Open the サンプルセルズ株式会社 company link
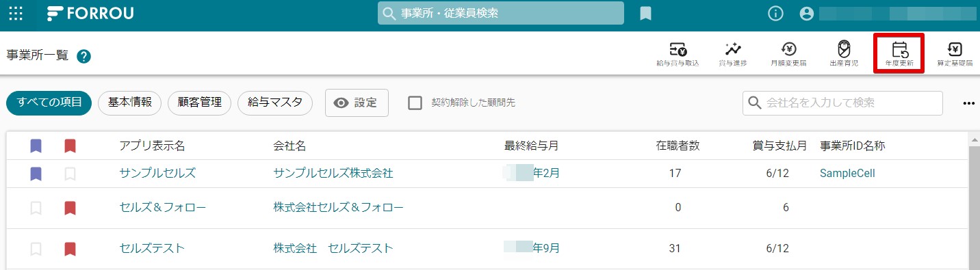The height and width of the screenshot is (270, 980). 333,174
